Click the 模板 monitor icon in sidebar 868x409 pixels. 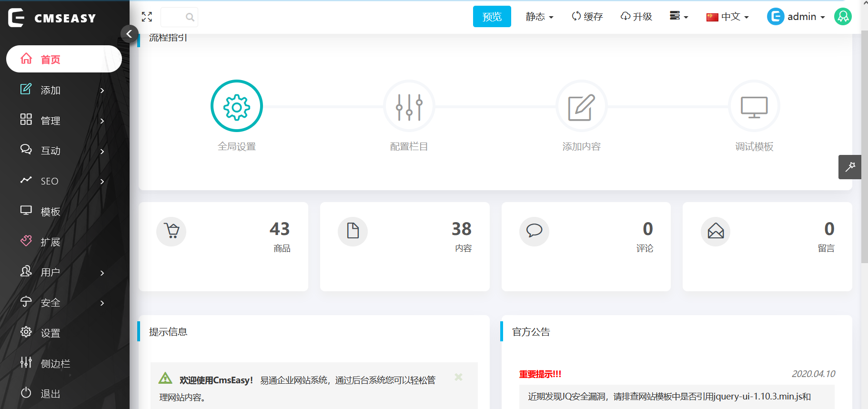click(x=26, y=210)
